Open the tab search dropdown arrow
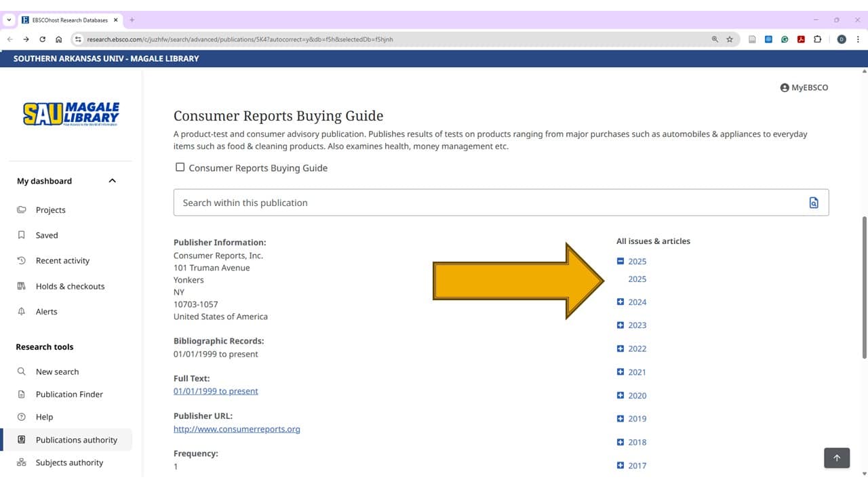This screenshot has width=868, height=488. pyautogui.click(x=9, y=20)
